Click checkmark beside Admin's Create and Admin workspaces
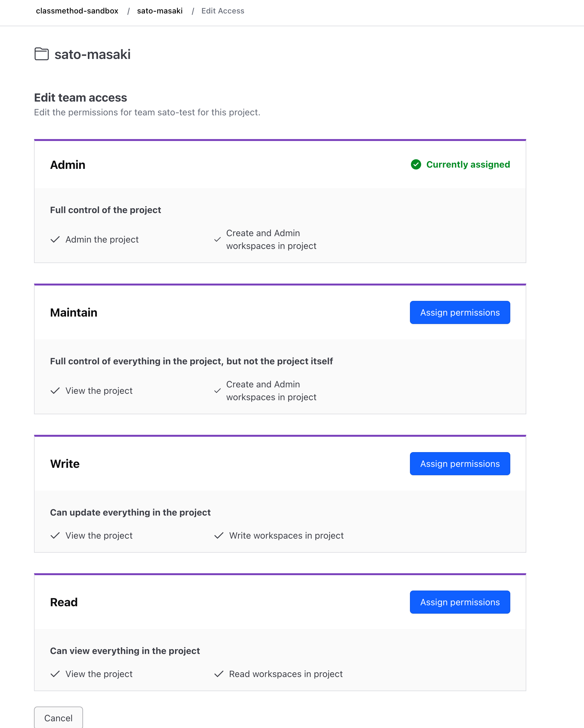584x728 pixels. coord(218,239)
